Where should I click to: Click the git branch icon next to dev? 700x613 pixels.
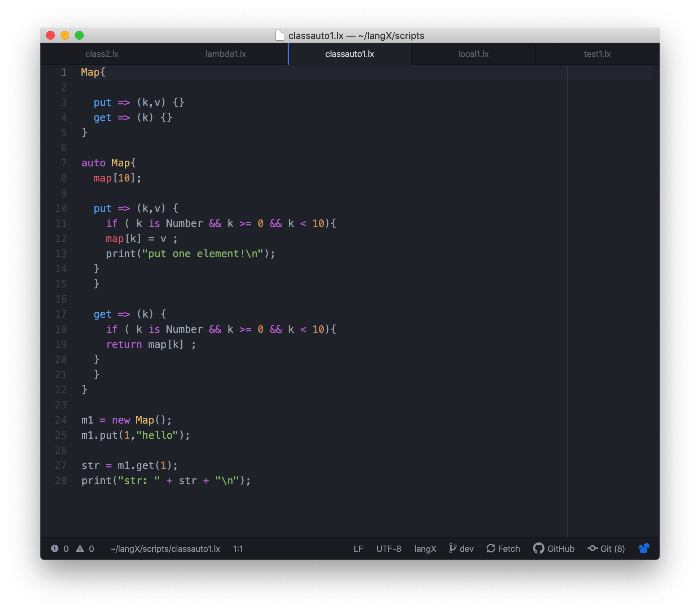tap(452, 549)
